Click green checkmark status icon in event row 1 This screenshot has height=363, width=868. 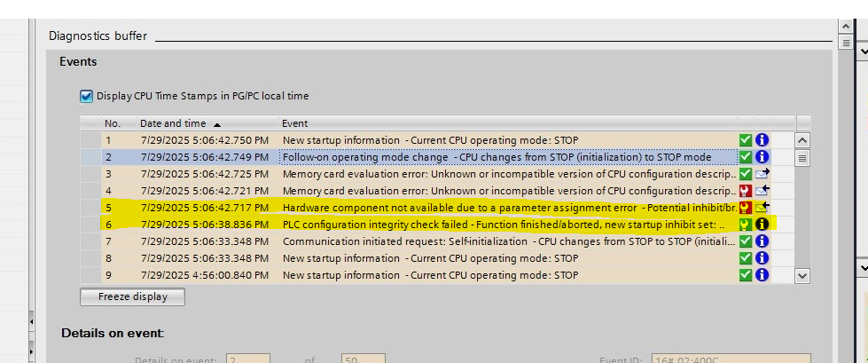pos(745,140)
